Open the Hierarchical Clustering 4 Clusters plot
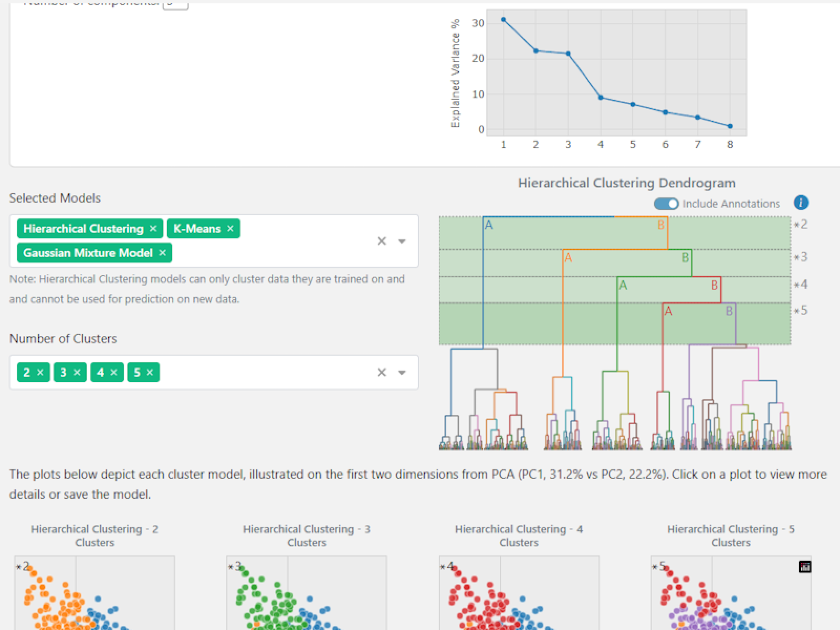This screenshot has height=630, width=840. [x=519, y=593]
